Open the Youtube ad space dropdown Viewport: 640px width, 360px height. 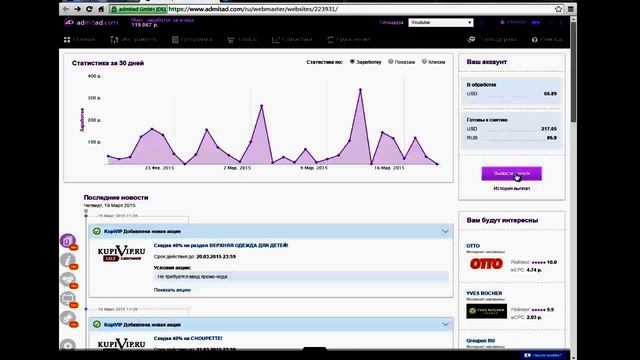[440, 22]
